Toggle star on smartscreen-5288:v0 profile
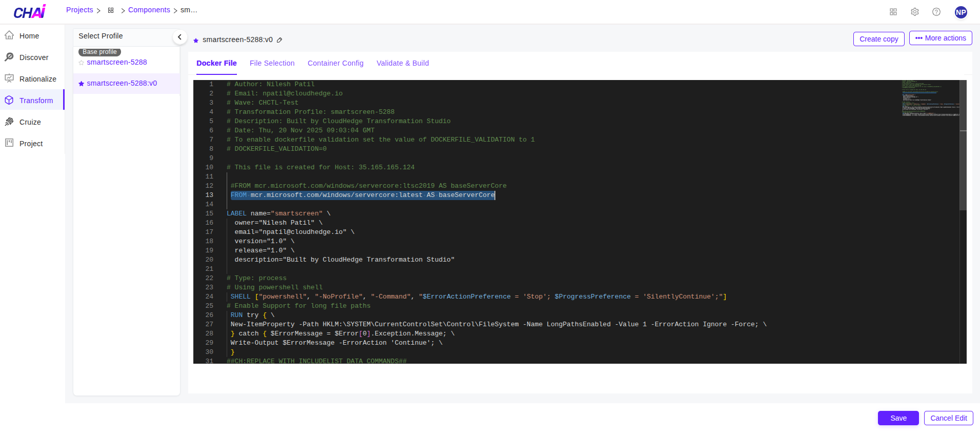980x435 pixels. point(82,84)
